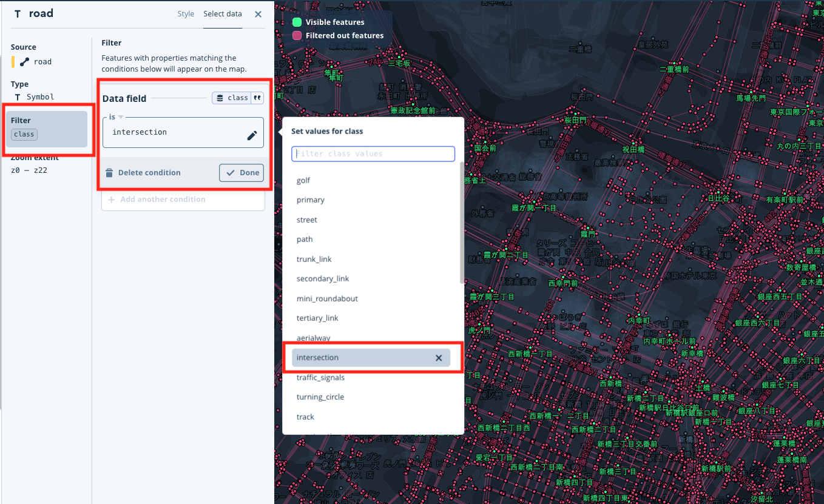This screenshot has width=824, height=504.
Task: Click the intersection value field
Action: 183,132
